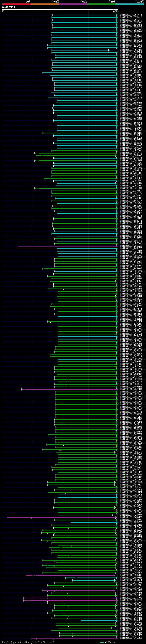This screenshot has width=146, height=644.
Task: Select the UniRef100_Q6K1J4 label
Action: point(131,580)
